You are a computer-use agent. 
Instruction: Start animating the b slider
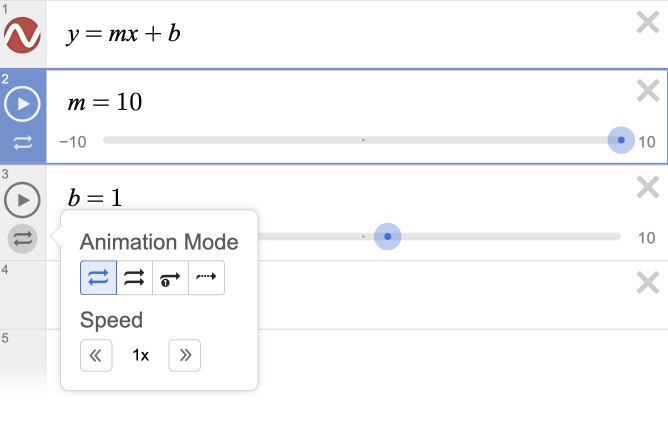[x=22, y=200]
